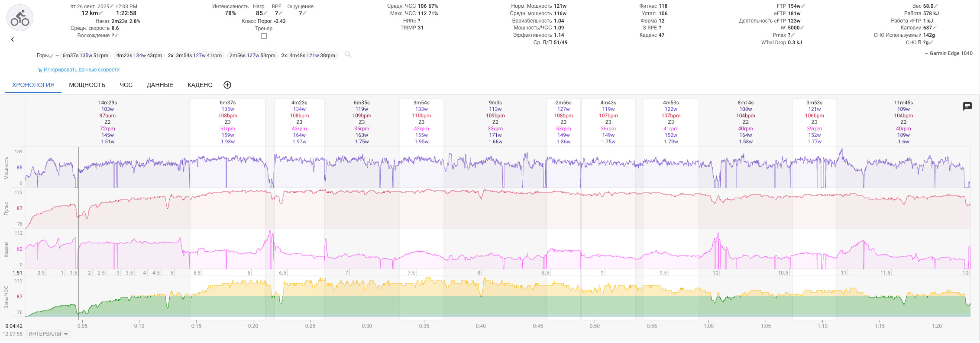Toggle the Тренер checkbox

click(264, 36)
